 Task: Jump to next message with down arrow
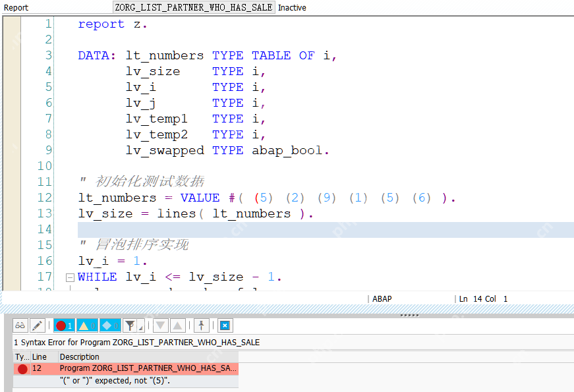(160, 325)
